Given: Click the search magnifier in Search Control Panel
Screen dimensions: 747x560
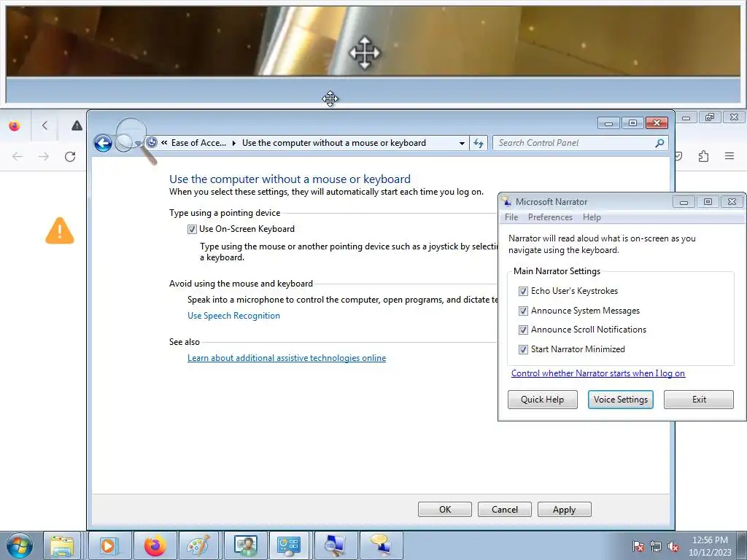Looking at the screenshot, I should (659, 143).
